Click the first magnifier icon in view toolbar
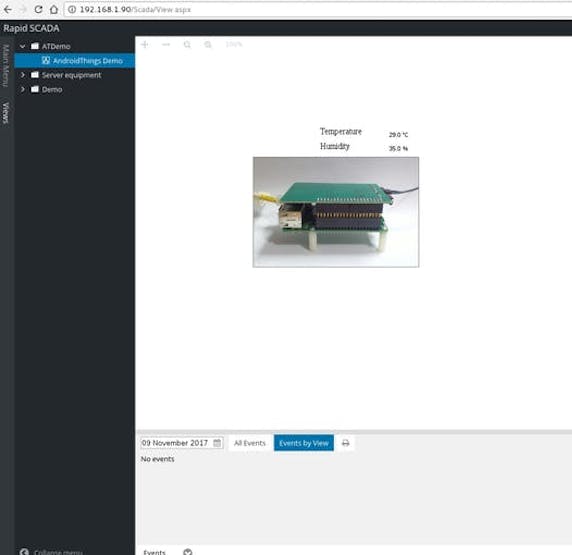 coord(187,44)
